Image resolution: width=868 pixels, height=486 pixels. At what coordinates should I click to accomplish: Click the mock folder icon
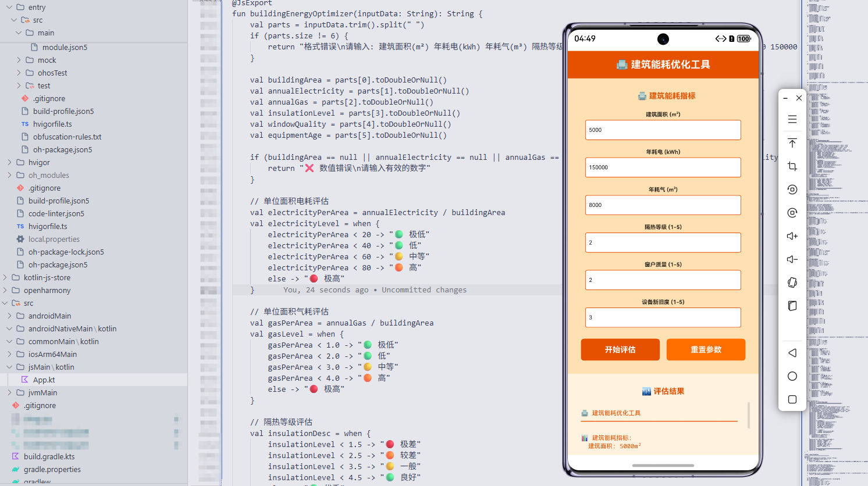tap(30, 60)
